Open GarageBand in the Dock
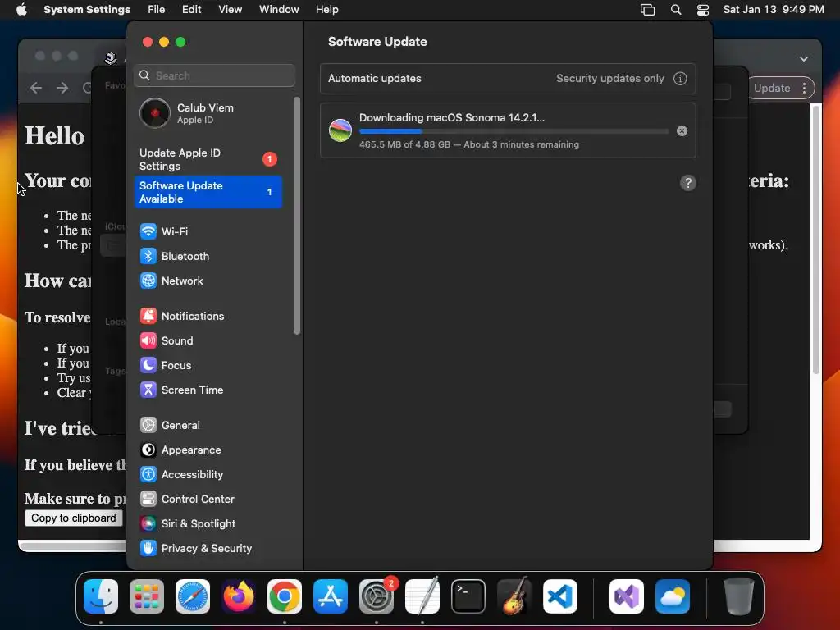 click(x=514, y=596)
